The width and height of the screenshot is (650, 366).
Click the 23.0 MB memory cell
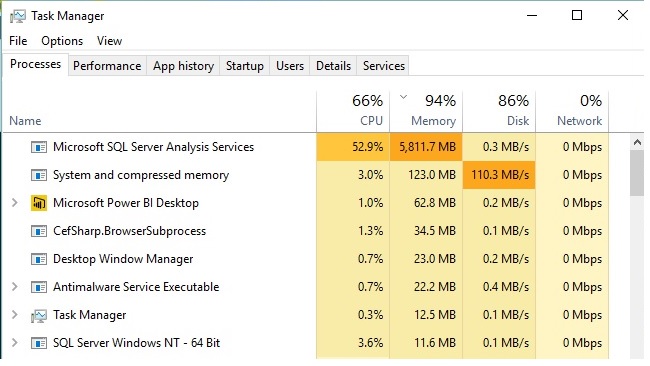[426, 259]
